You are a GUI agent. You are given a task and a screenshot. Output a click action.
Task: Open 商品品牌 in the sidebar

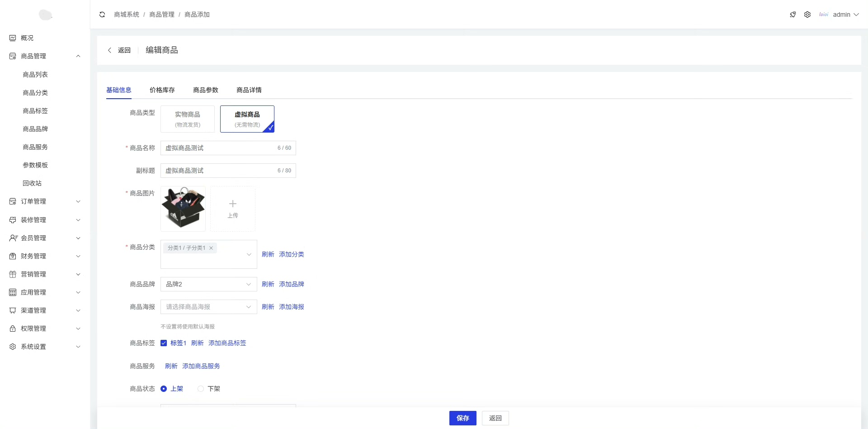coord(35,129)
